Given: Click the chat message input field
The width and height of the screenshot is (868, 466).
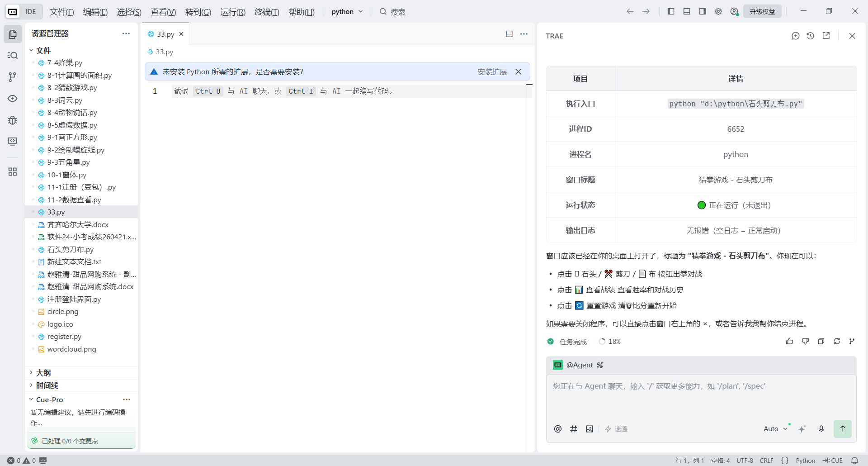Looking at the screenshot, I should [701, 397].
